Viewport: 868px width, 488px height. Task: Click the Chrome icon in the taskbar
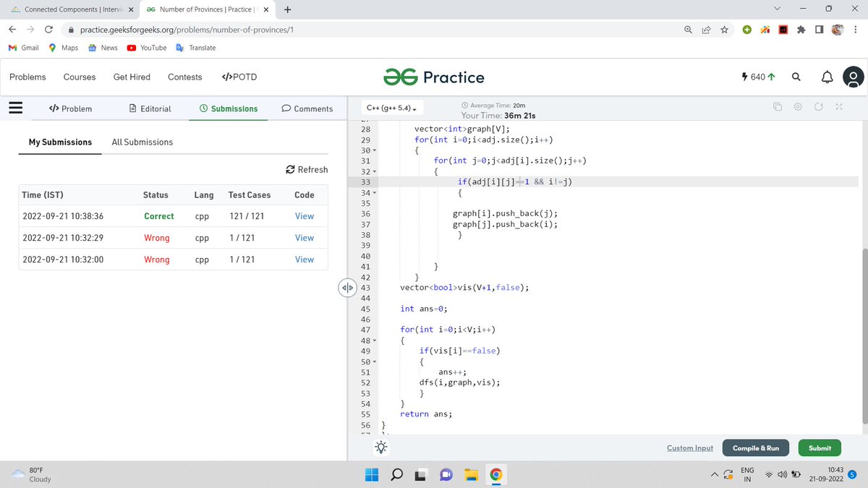tap(495, 475)
